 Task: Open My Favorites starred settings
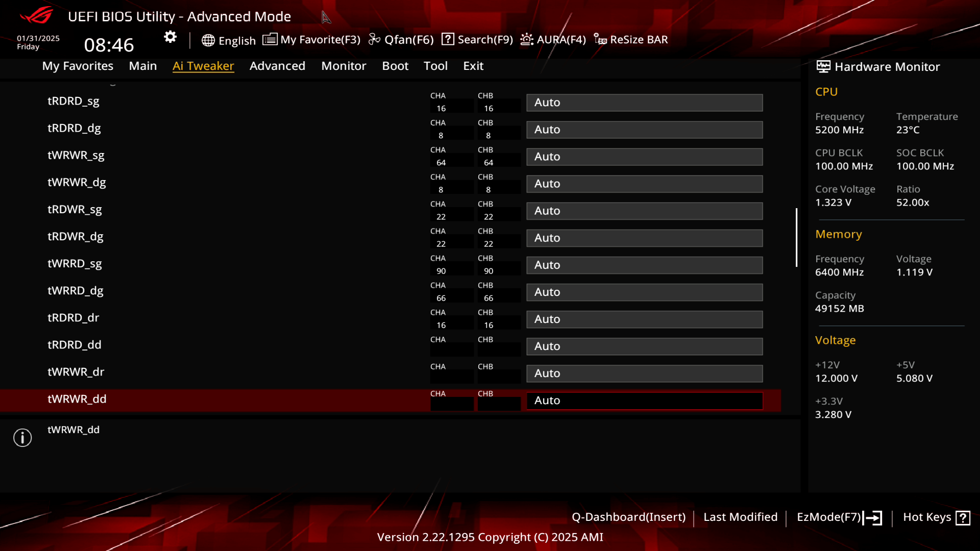pyautogui.click(x=78, y=65)
